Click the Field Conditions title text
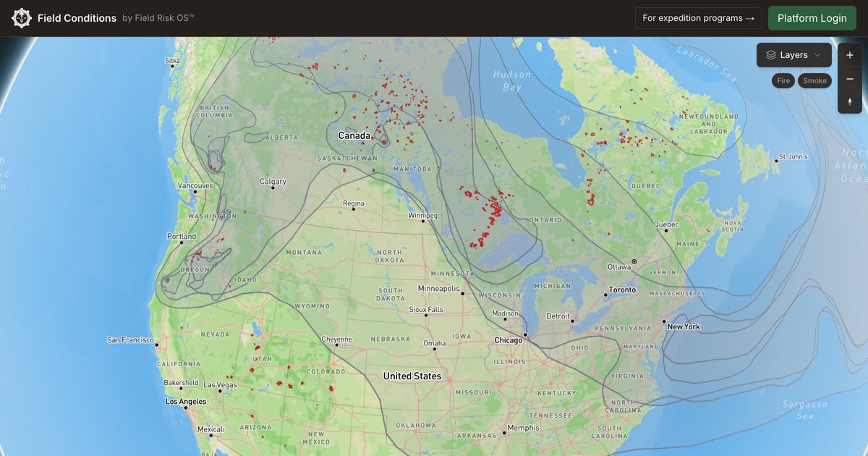The height and width of the screenshot is (456, 868). [x=77, y=18]
